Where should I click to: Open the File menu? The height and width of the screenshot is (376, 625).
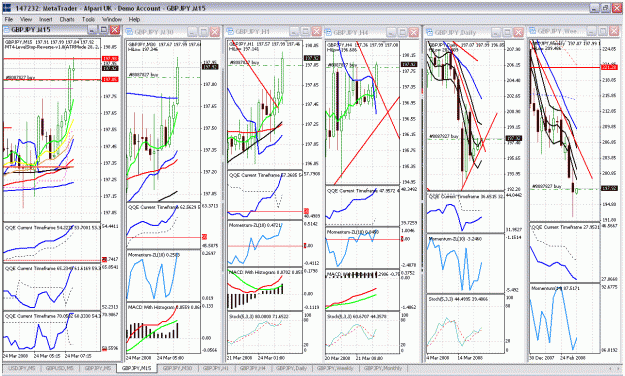coord(9,19)
